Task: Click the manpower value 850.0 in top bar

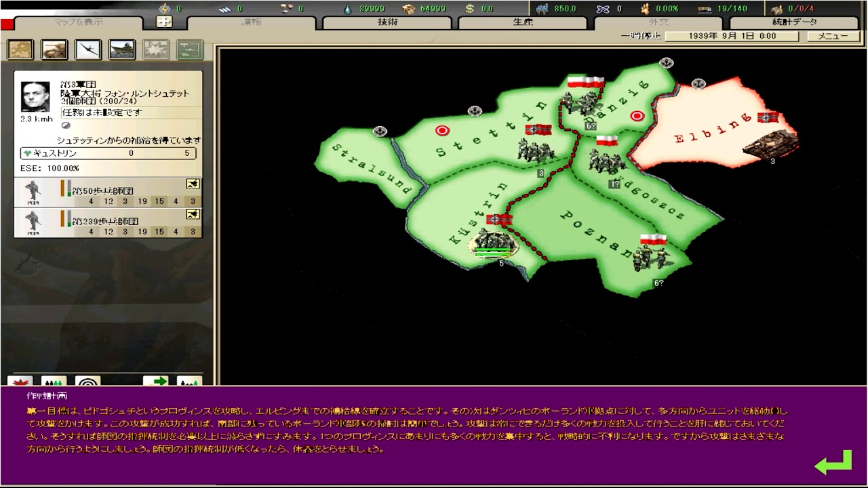Action: point(565,9)
